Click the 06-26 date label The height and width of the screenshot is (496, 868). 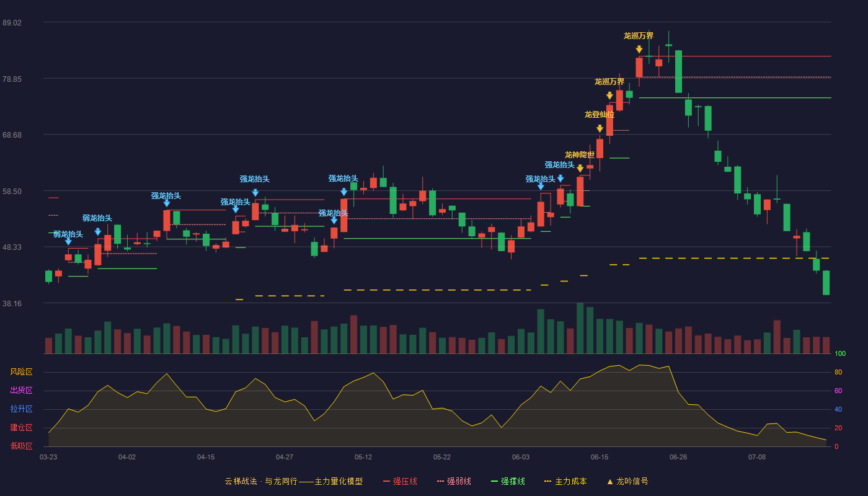coord(678,457)
